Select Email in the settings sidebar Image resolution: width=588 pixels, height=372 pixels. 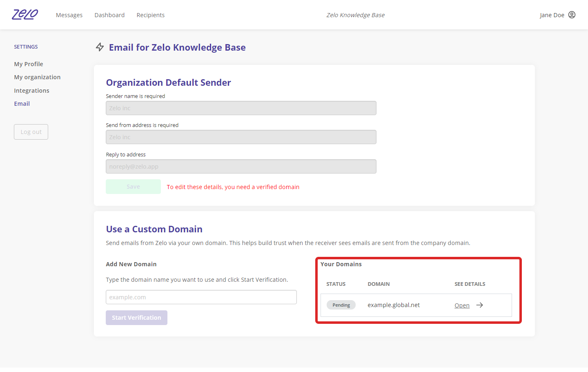point(22,104)
